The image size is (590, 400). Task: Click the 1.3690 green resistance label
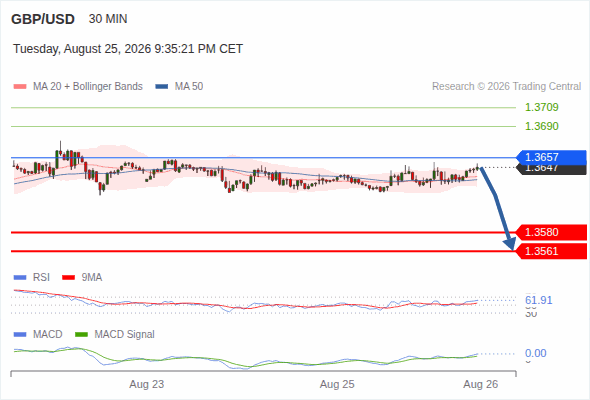(541, 126)
